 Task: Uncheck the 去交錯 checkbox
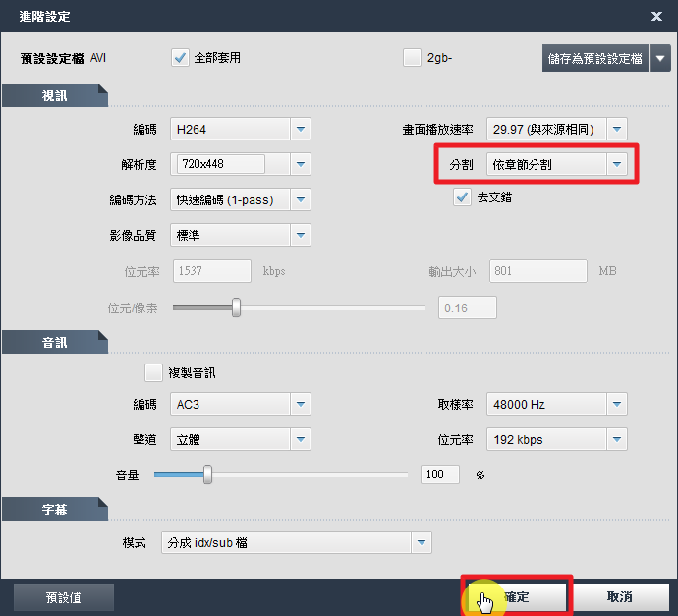(x=462, y=197)
